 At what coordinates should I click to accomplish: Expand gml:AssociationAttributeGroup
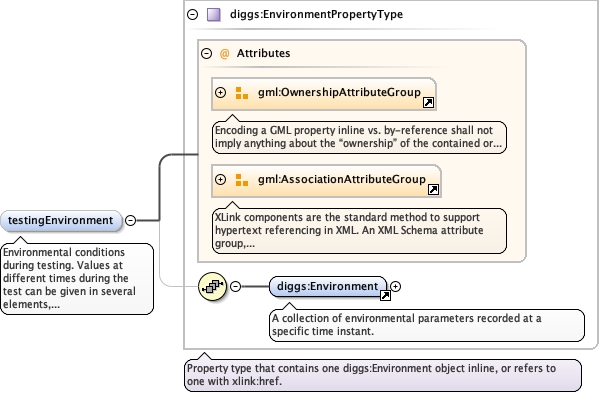coord(220,179)
